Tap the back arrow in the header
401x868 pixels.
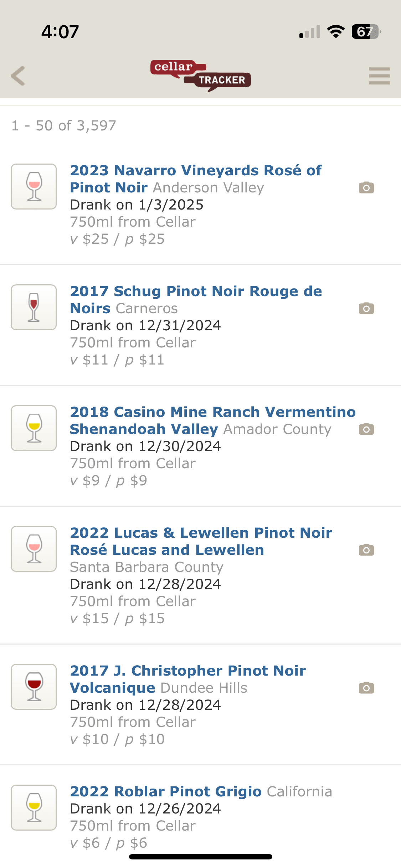(18, 76)
